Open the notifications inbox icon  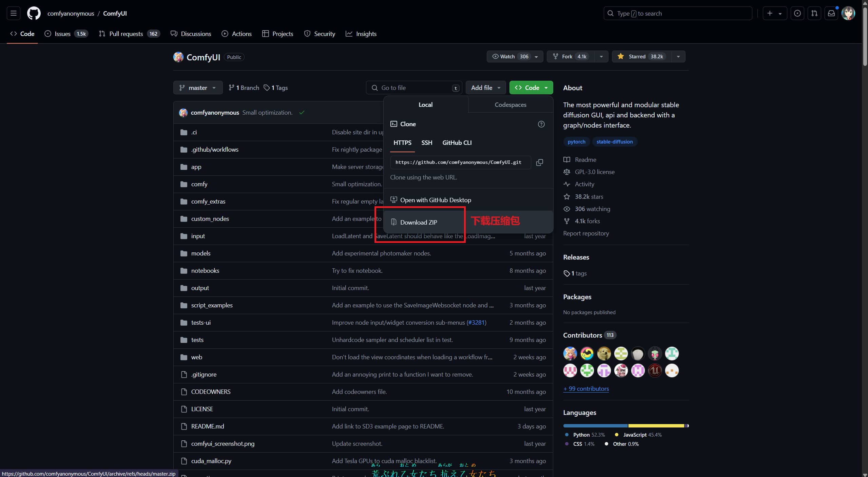[831, 14]
